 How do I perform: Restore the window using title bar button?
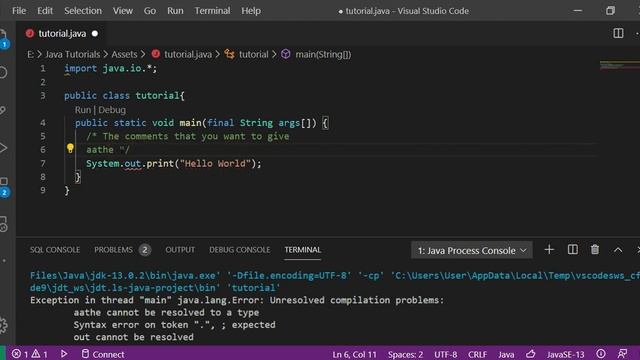pyautogui.click(x=610, y=11)
